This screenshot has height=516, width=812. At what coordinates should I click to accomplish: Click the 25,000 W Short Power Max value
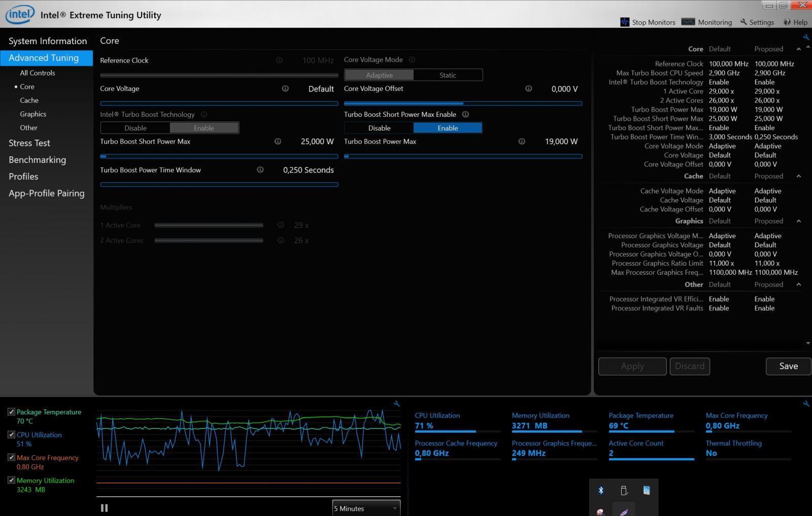pos(317,142)
